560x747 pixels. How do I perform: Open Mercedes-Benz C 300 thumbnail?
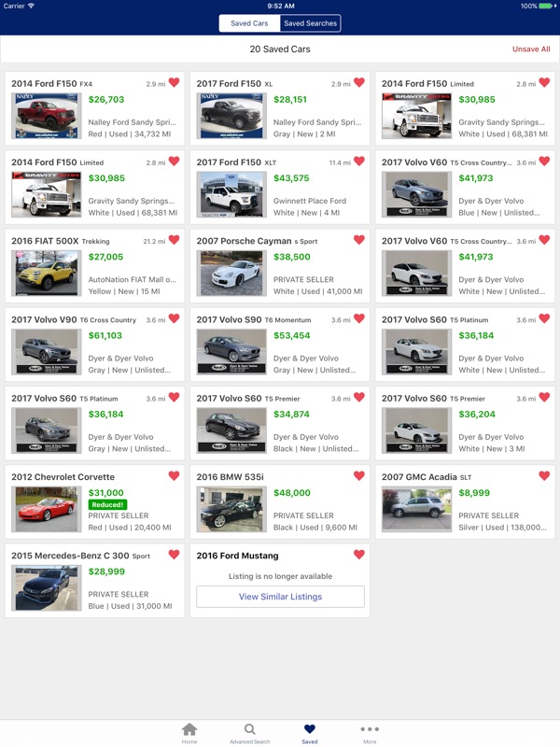tap(46, 587)
